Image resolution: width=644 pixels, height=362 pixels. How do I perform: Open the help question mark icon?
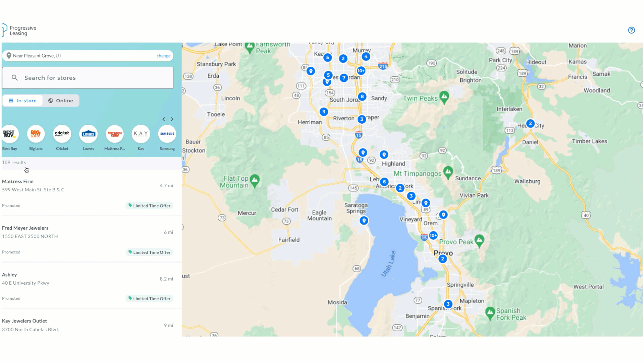click(631, 30)
